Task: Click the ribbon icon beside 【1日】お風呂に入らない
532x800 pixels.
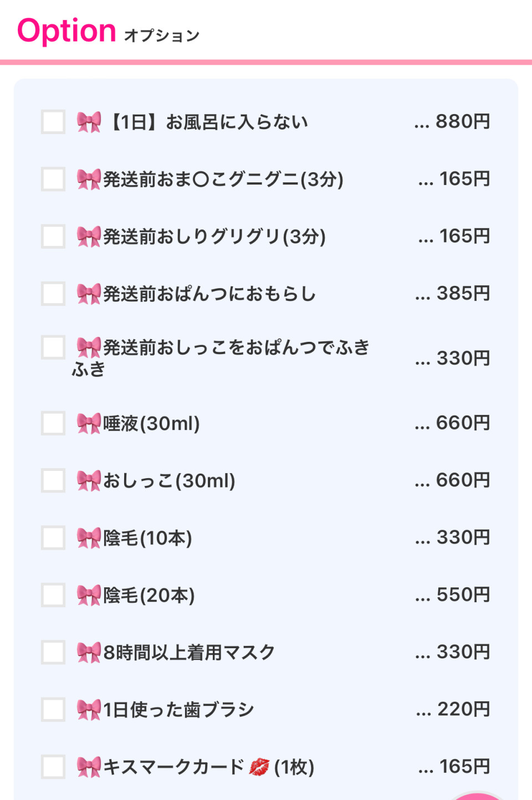Action: click(x=89, y=122)
